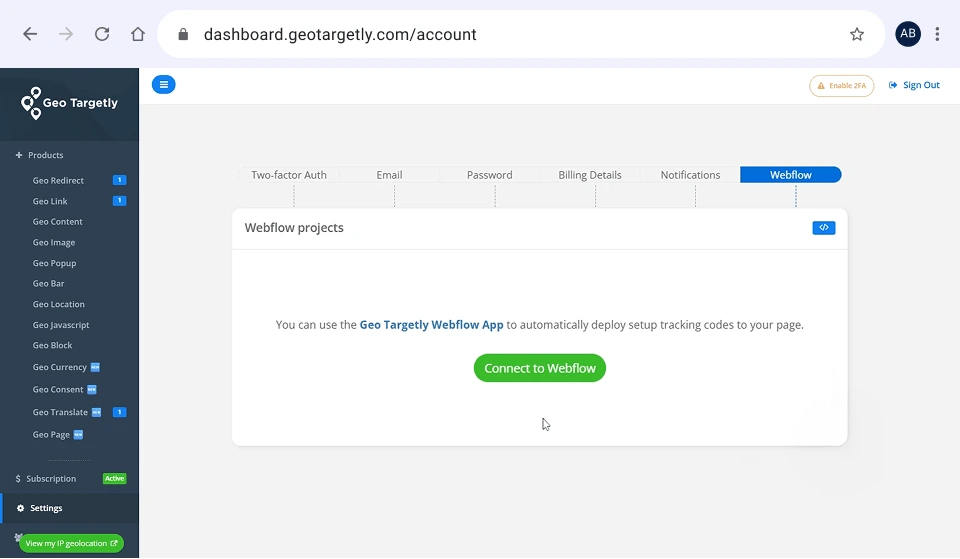Reload the page with the refresh icon
Viewport: 960px width, 559px height.
pyautogui.click(x=102, y=34)
